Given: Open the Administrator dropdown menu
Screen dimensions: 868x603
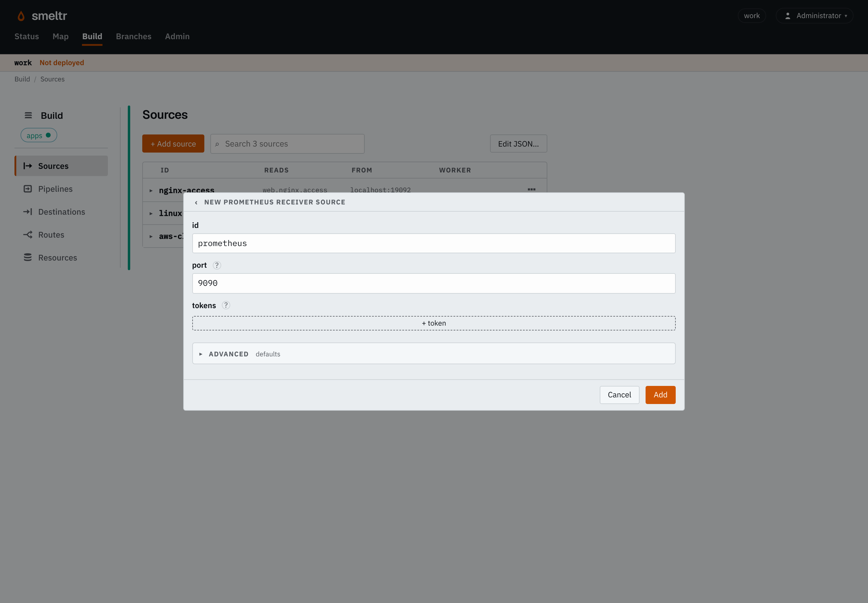Looking at the screenshot, I should [x=814, y=16].
